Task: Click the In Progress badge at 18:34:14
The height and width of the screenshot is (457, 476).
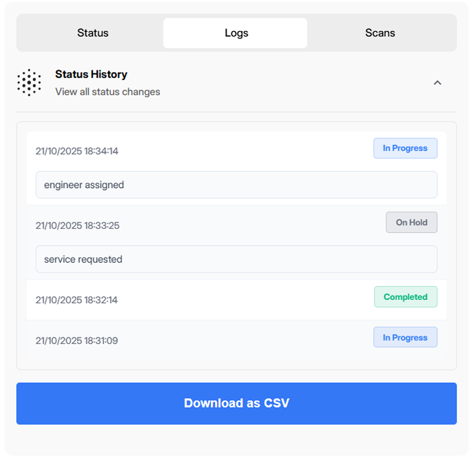Action: click(x=405, y=148)
